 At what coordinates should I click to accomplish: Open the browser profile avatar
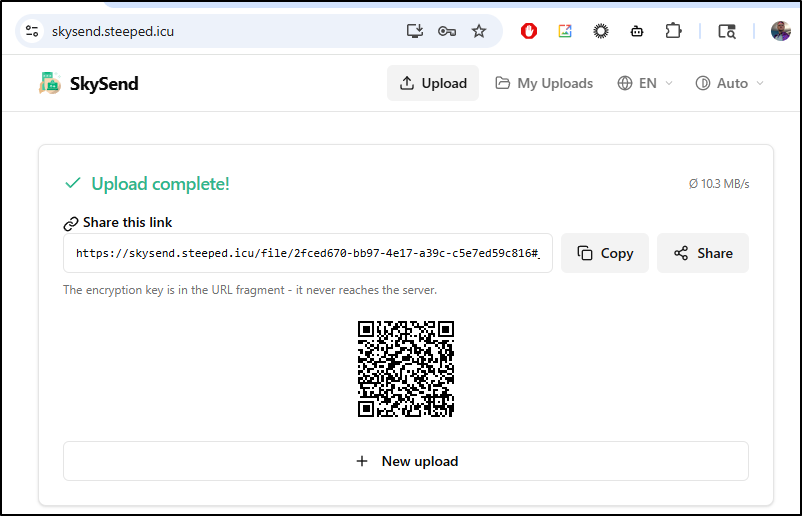pos(781,31)
